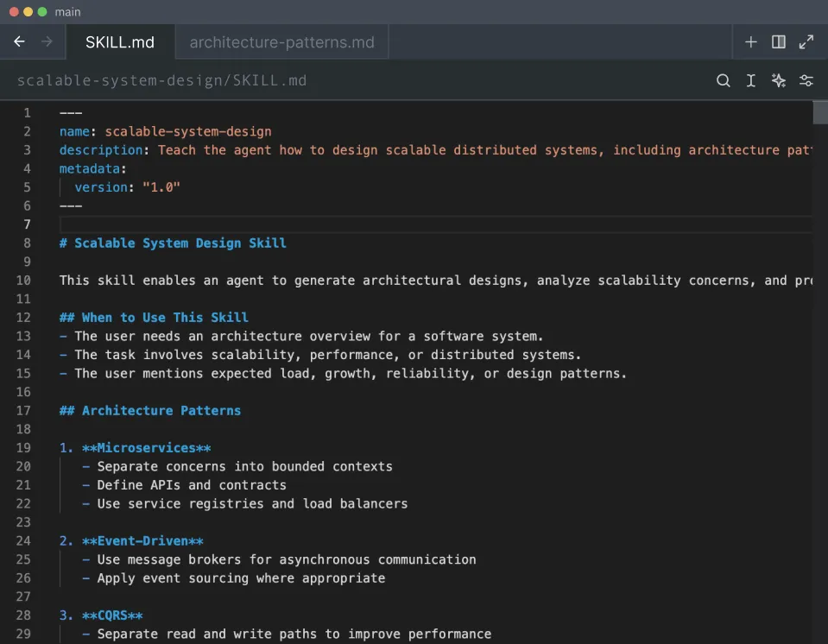Open buffer search with the magnifier icon
The image size is (828, 644).
pyautogui.click(x=724, y=80)
